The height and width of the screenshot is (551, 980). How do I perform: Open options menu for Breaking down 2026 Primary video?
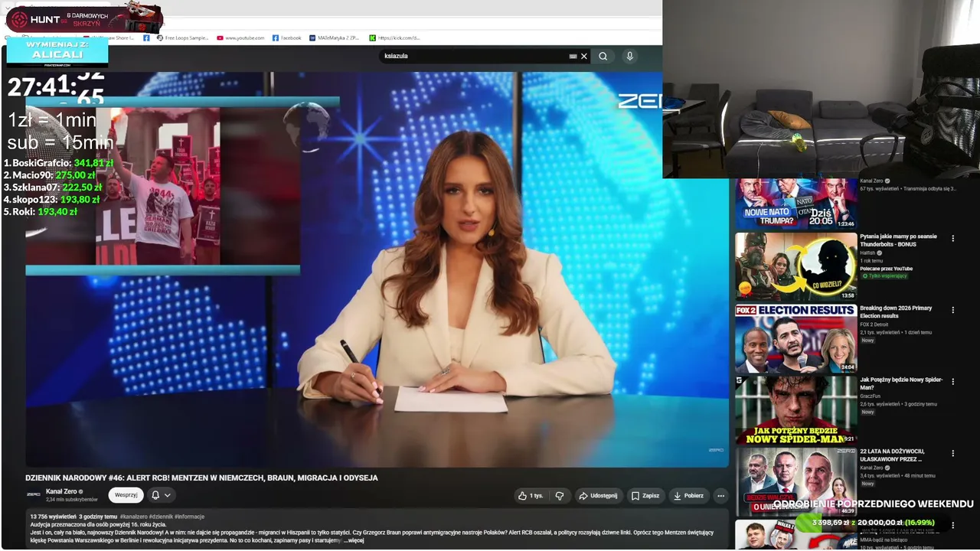tap(953, 310)
